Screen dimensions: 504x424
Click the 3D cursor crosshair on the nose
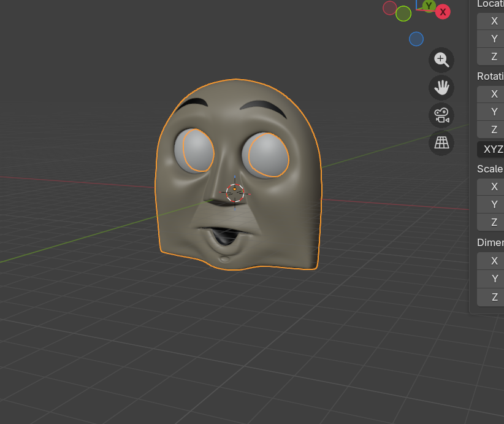(x=235, y=193)
